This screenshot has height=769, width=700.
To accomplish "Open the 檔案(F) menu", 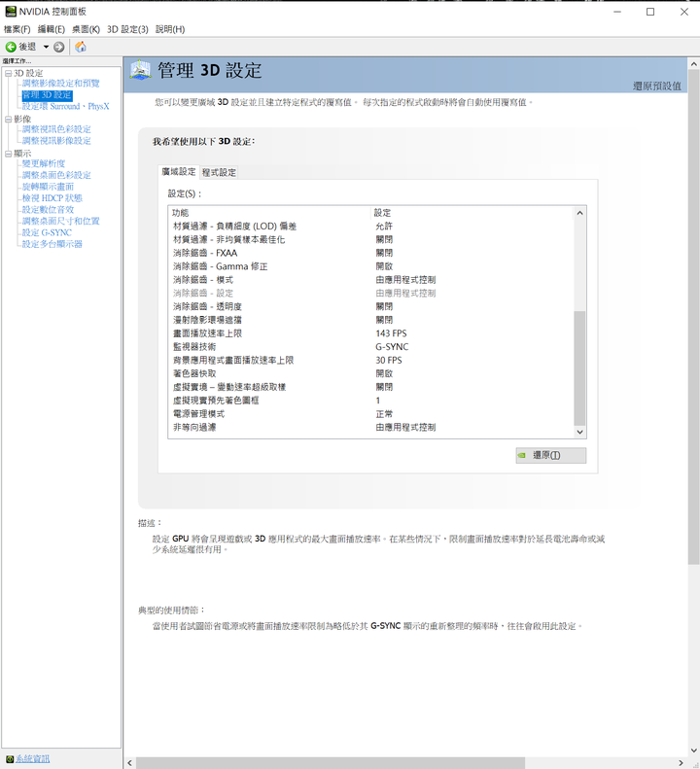I will pyautogui.click(x=17, y=29).
